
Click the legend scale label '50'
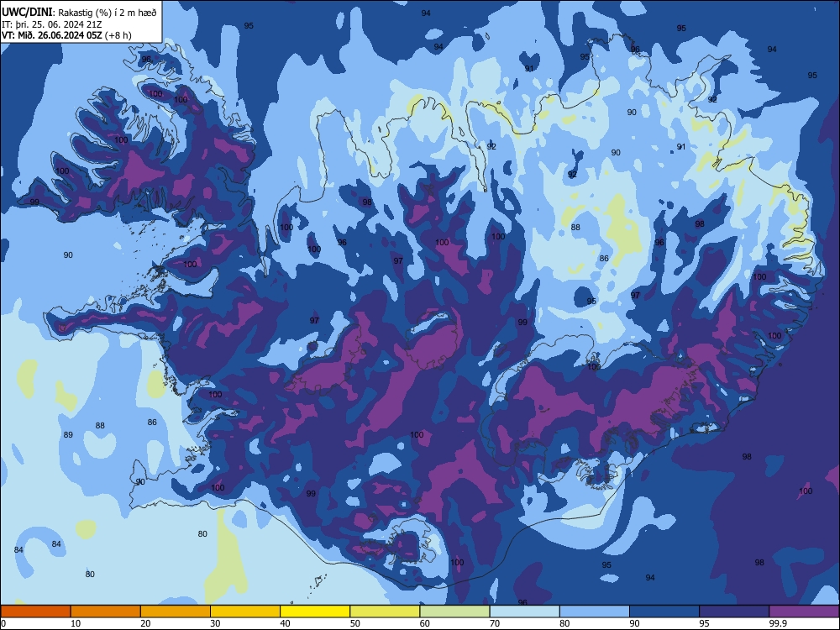354,623
